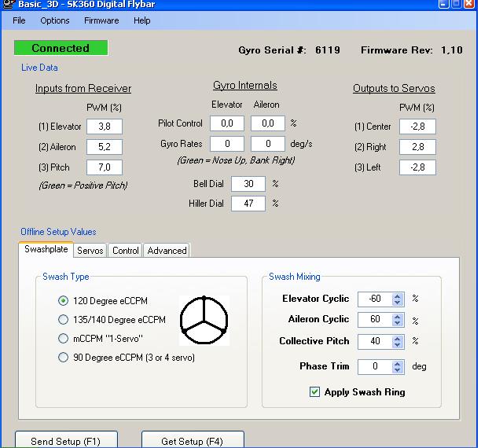Maximize the SK360 Digital Flybar window
The height and width of the screenshot is (448, 503).
(456, 4)
